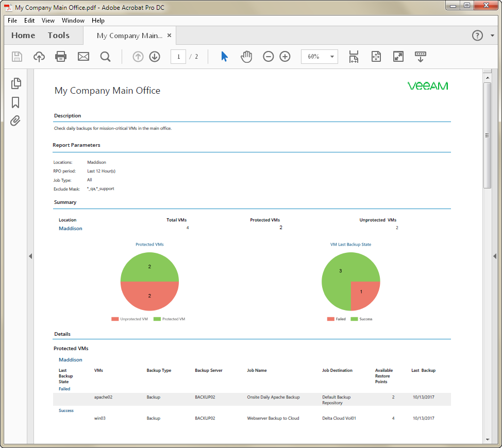The height and width of the screenshot is (448, 502).
Task: Click the Veeam logo
Action: tap(428, 85)
